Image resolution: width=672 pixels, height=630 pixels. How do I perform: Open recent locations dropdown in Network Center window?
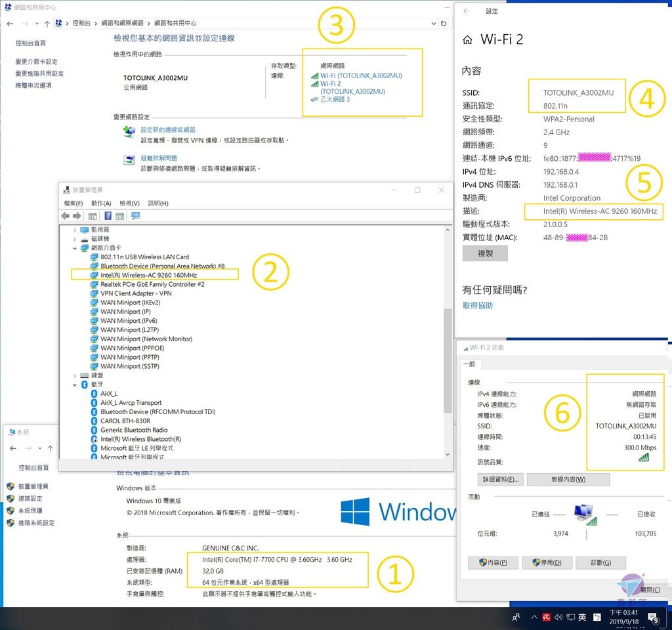point(37,24)
